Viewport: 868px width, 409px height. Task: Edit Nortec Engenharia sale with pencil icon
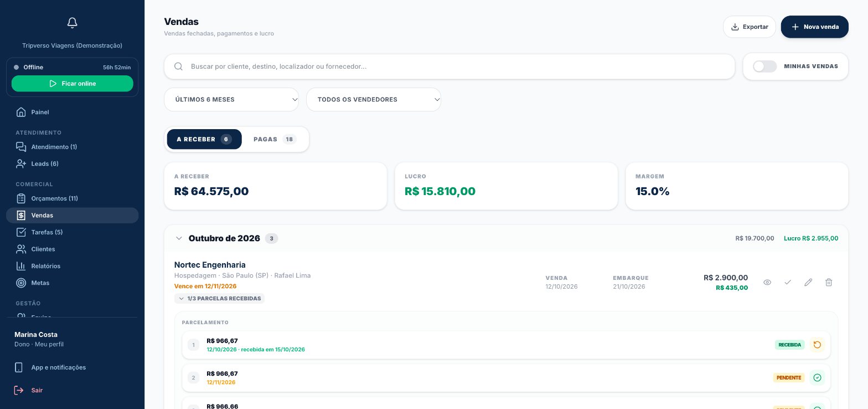tap(808, 282)
